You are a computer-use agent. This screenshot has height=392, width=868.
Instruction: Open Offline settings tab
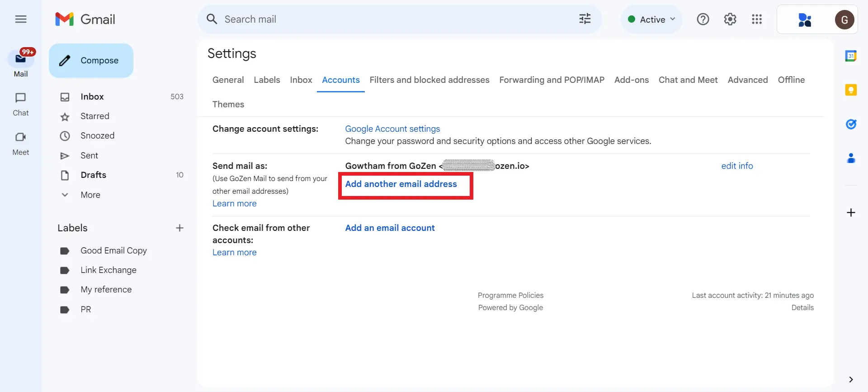tap(791, 80)
